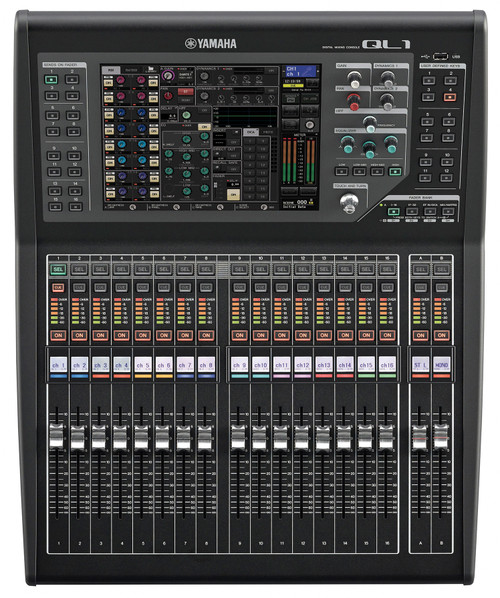Click the fader cap of channel 9
500x598 pixels.
(x=238, y=436)
